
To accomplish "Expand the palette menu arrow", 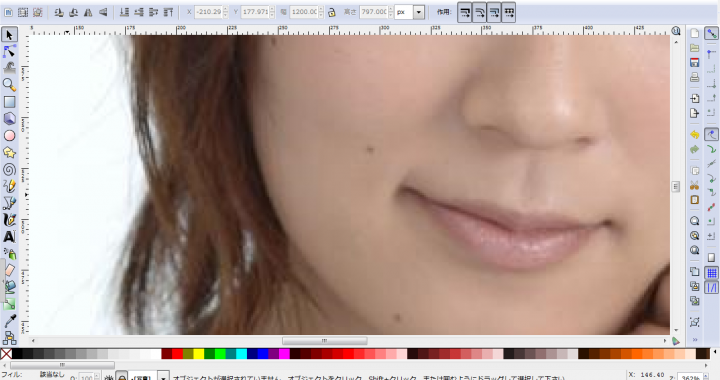I will (714, 352).
